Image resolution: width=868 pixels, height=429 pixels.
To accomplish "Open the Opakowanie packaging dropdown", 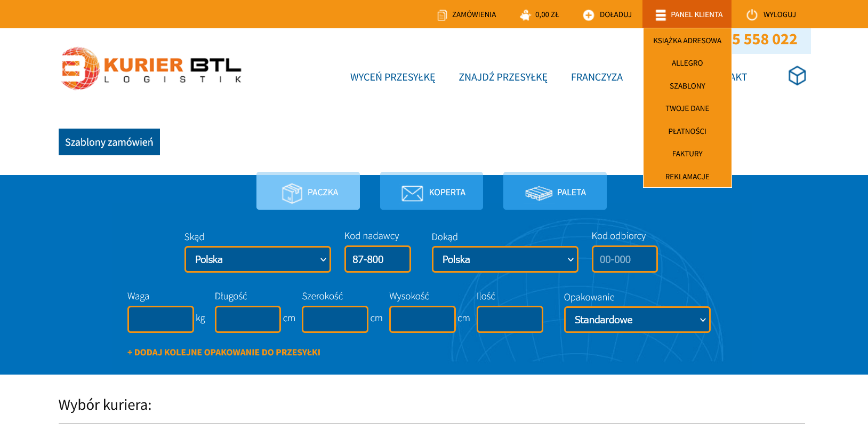I will [x=637, y=320].
